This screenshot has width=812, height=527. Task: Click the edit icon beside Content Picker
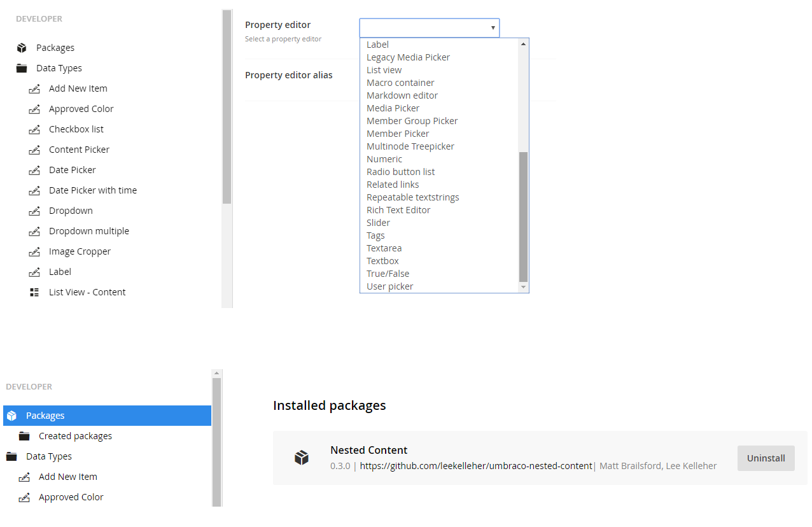point(34,150)
